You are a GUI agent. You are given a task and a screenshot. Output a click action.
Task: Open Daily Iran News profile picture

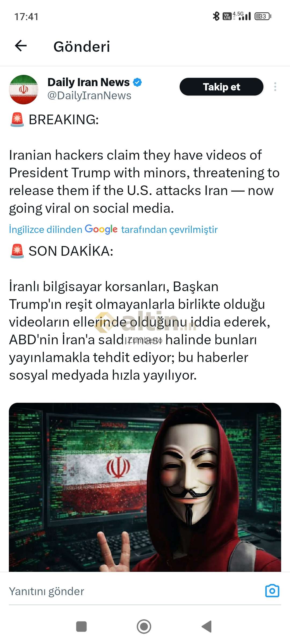[x=24, y=89]
